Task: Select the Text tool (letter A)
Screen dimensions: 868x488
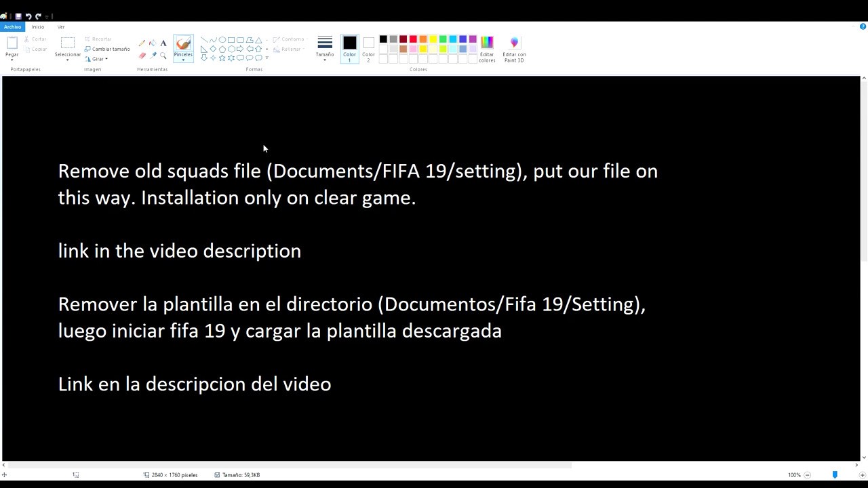Action: (163, 43)
